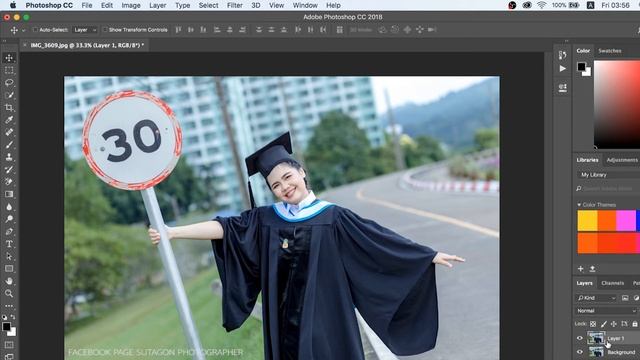Collapse the Color Themes section
Viewport: 640px width, 360px height.
tap(579, 204)
